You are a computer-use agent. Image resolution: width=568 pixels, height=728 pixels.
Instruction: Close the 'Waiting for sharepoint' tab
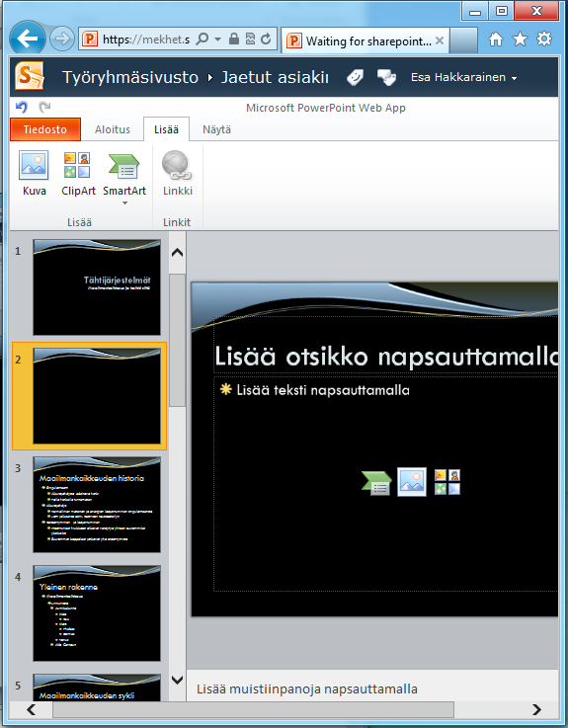(440, 40)
